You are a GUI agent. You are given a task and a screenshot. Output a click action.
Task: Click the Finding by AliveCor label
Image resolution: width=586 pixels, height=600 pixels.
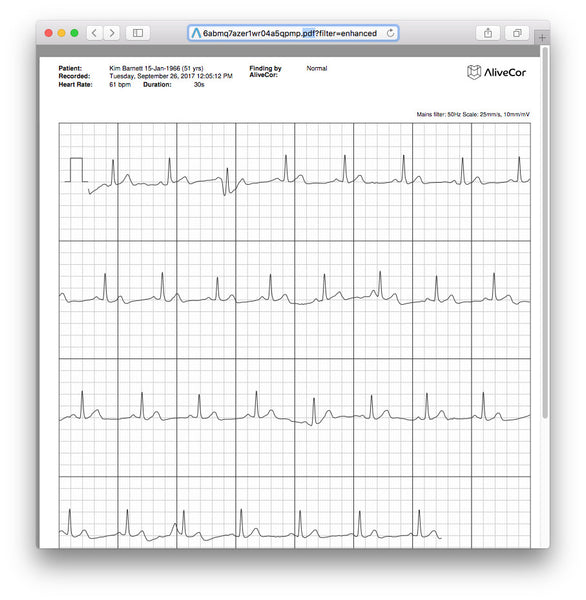265,72
